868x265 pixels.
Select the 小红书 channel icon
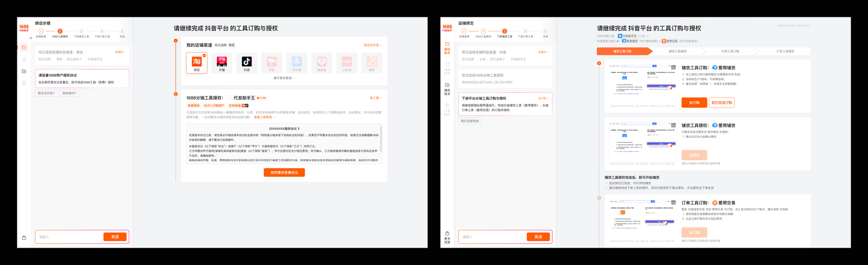pos(347,63)
